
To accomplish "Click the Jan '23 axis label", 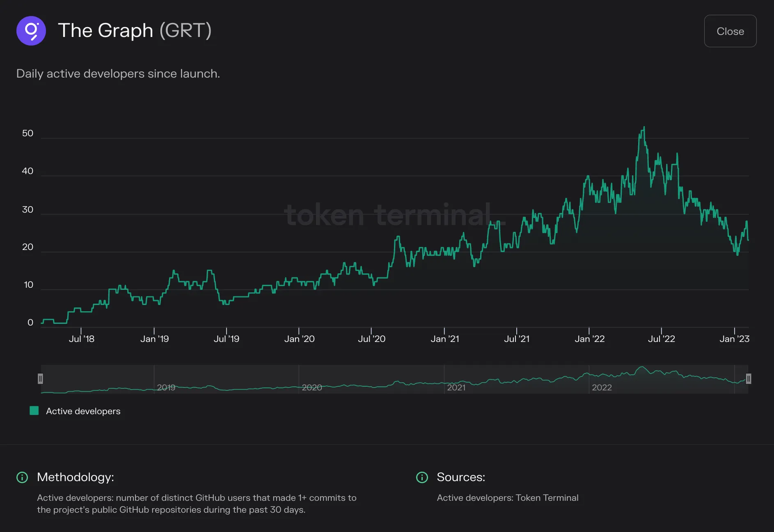I will [734, 339].
